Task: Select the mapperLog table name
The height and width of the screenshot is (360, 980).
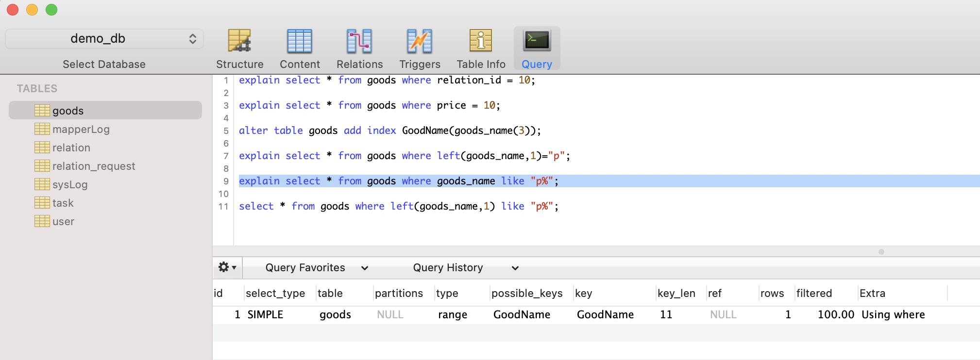Action: tap(81, 129)
